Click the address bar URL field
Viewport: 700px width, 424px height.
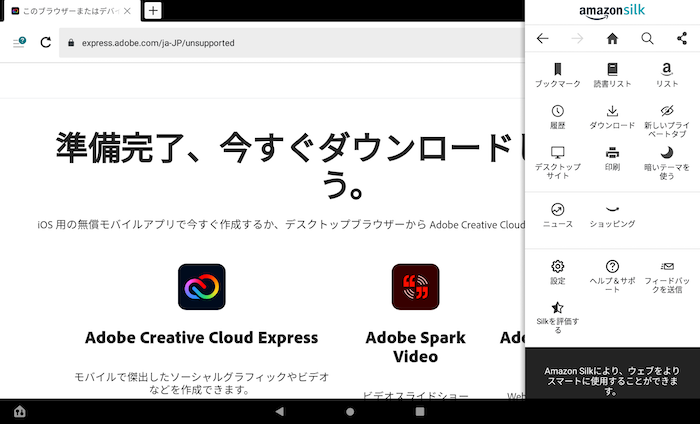[292, 43]
